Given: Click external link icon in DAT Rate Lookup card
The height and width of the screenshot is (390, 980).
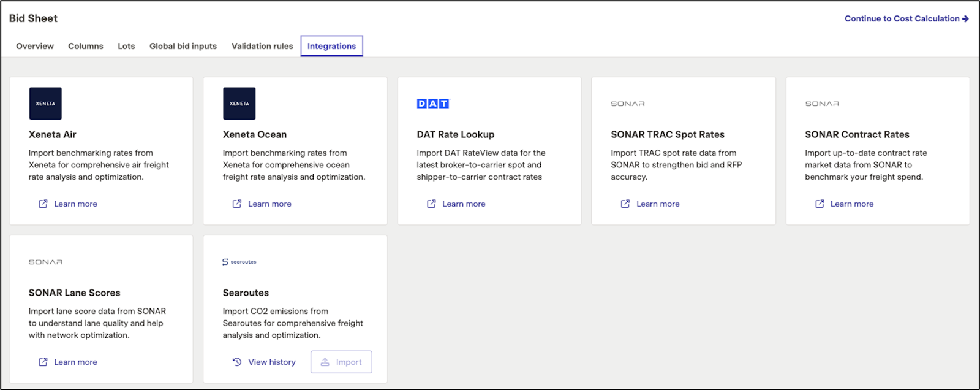Looking at the screenshot, I should [x=431, y=204].
